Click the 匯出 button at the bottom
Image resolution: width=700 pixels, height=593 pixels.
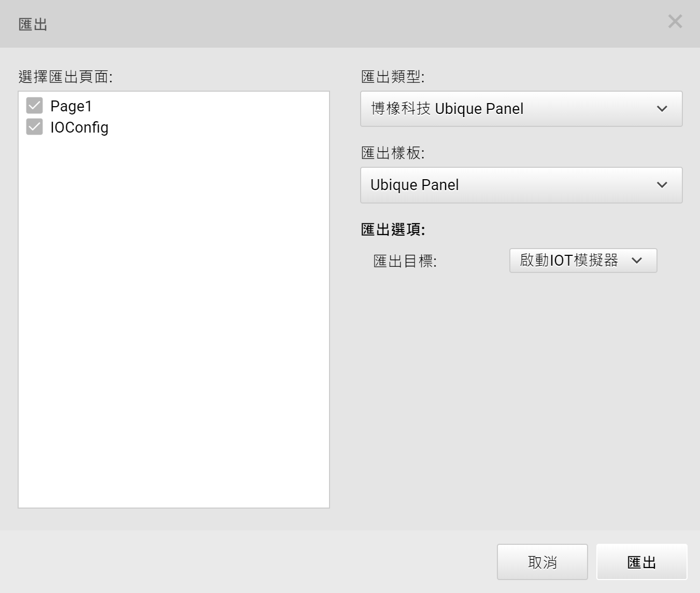(641, 562)
